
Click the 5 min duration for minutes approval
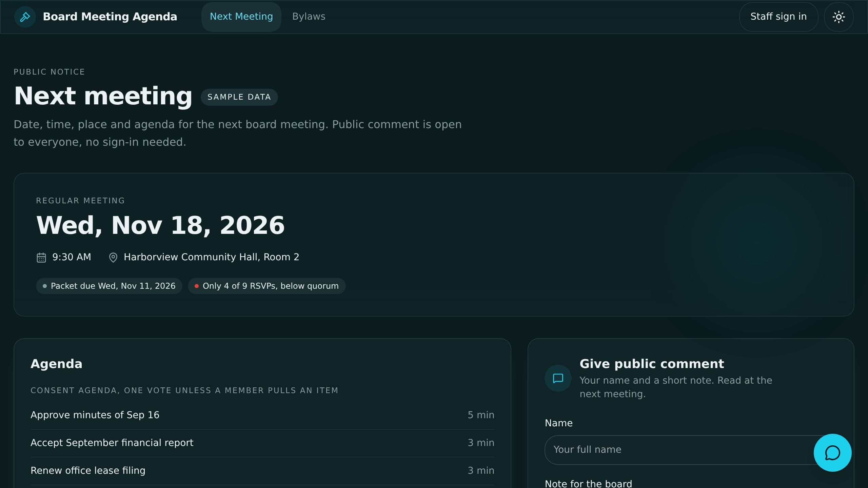481,415
